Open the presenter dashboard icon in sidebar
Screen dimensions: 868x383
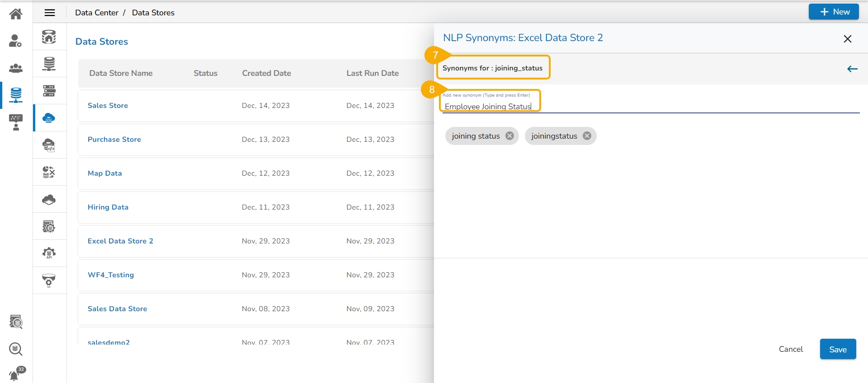tap(16, 122)
